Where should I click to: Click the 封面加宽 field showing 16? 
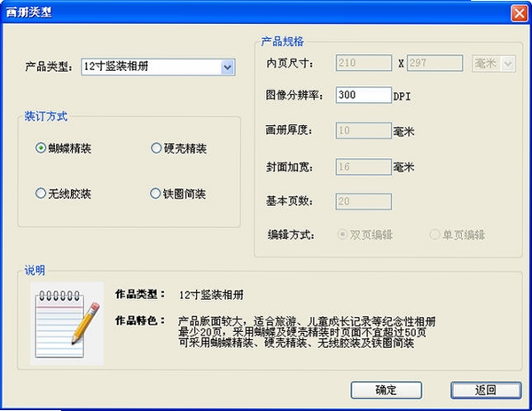(364, 167)
